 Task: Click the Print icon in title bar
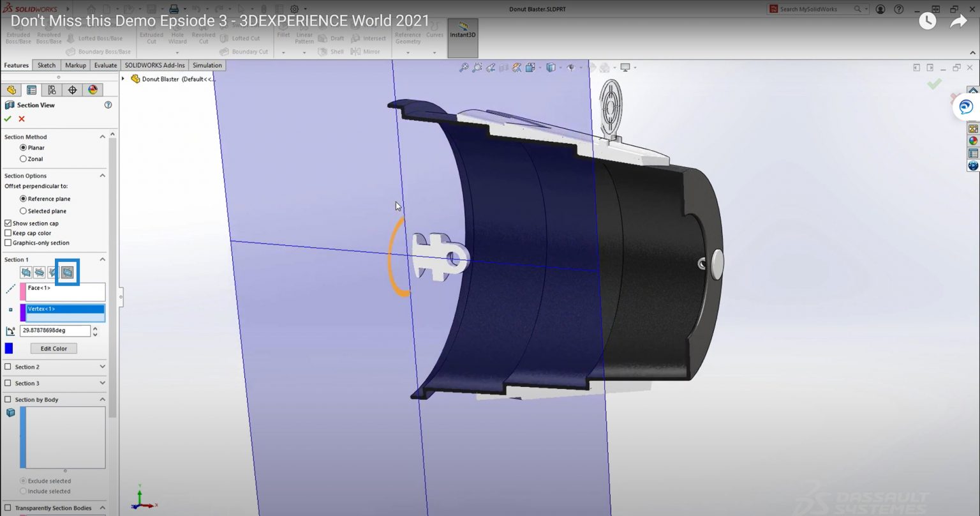[174, 9]
